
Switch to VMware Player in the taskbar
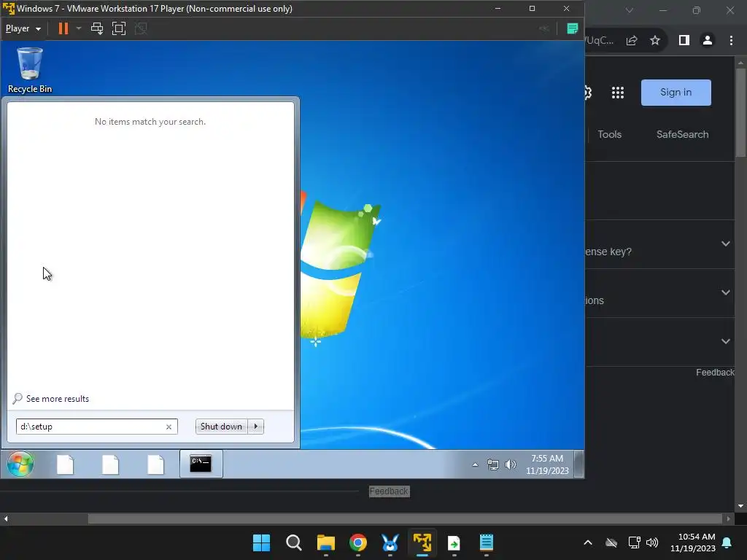(422, 542)
